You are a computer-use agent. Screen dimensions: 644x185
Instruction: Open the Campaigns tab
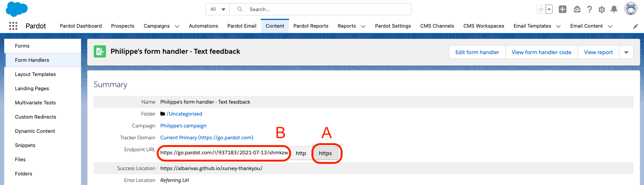(156, 26)
